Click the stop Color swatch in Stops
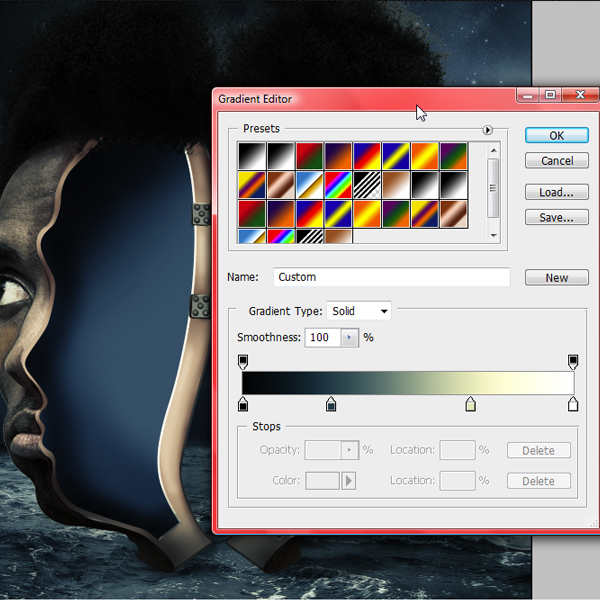Viewport: 600px width, 600px height. 322,481
